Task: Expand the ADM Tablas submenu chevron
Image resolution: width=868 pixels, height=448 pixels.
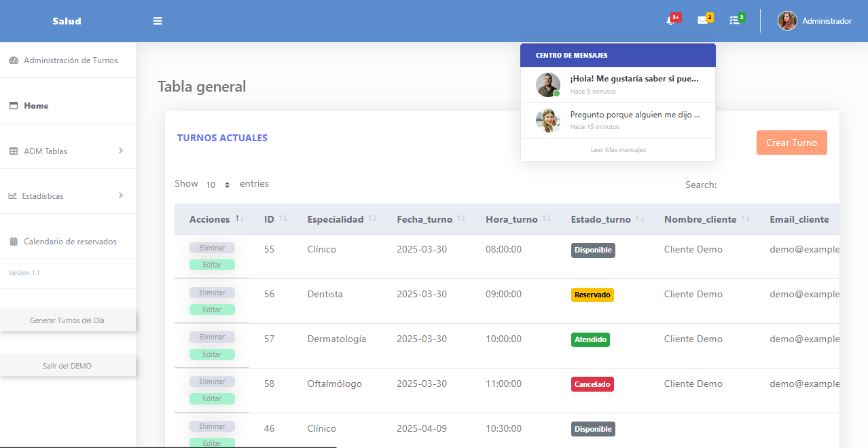Action: pos(121,151)
